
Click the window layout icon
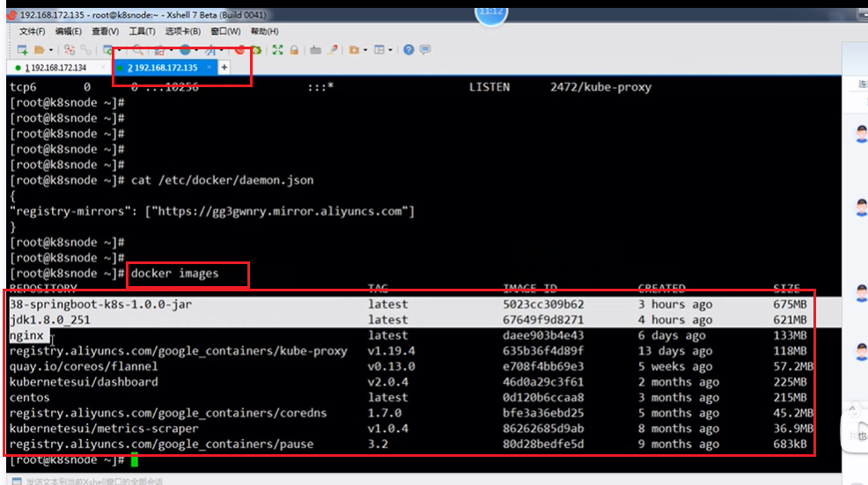point(379,50)
